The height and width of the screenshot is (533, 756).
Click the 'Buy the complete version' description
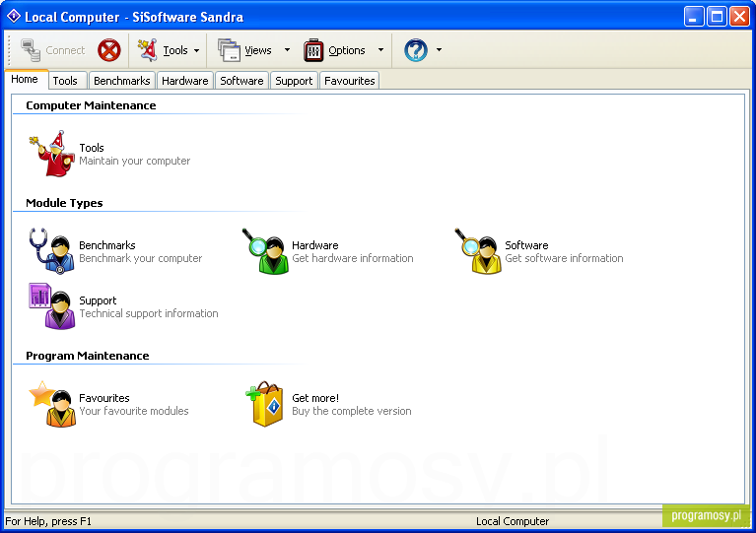352,411
